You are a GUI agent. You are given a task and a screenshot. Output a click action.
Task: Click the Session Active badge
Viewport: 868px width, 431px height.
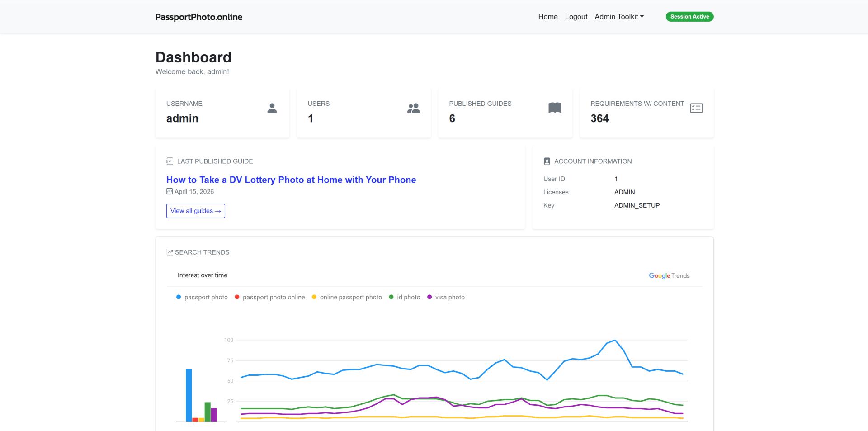(689, 17)
